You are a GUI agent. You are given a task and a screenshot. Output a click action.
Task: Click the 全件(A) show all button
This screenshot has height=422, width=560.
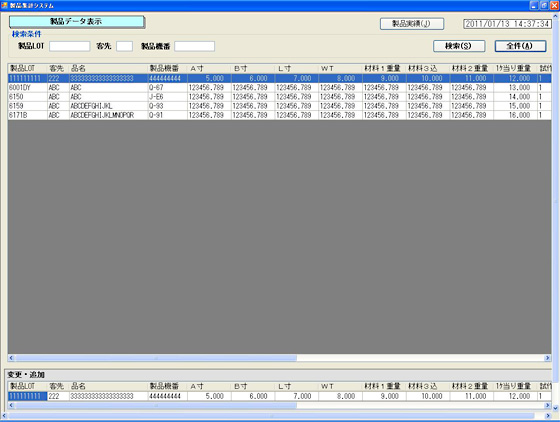click(520, 46)
